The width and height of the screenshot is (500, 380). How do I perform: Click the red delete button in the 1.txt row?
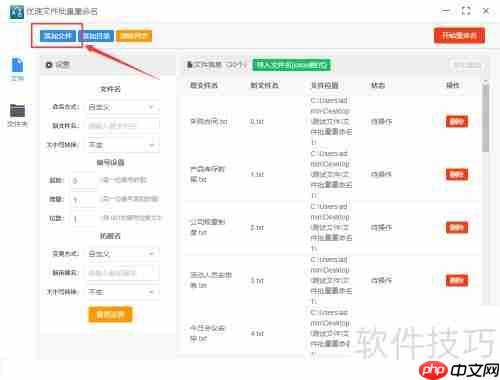457,174
